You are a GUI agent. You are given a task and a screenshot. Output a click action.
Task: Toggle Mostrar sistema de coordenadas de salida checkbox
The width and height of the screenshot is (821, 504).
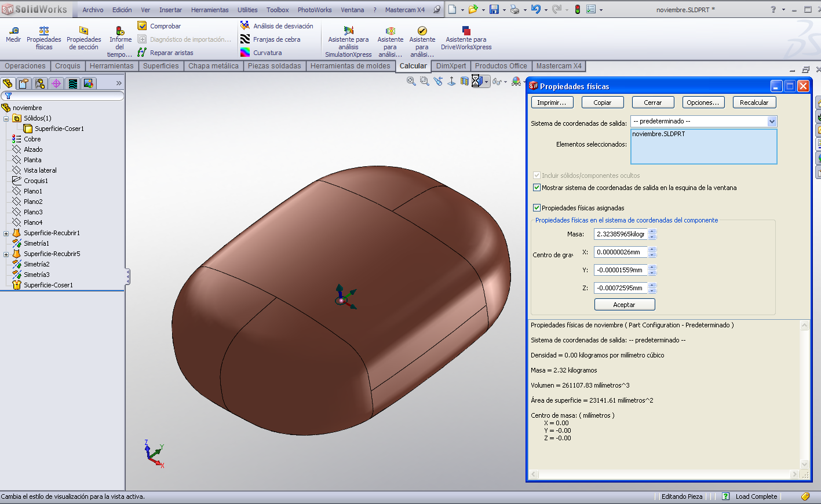click(x=537, y=188)
